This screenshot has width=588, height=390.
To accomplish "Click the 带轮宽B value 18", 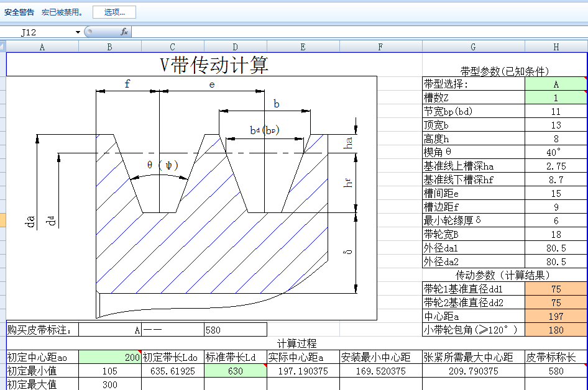I will click(556, 235).
